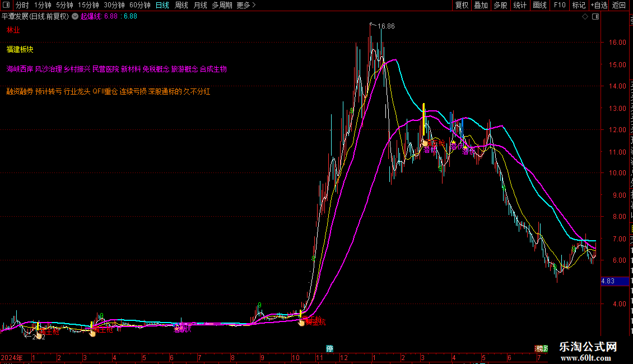Switch to 月线 monthly chart
The image size is (633, 364).
[x=200, y=5]
